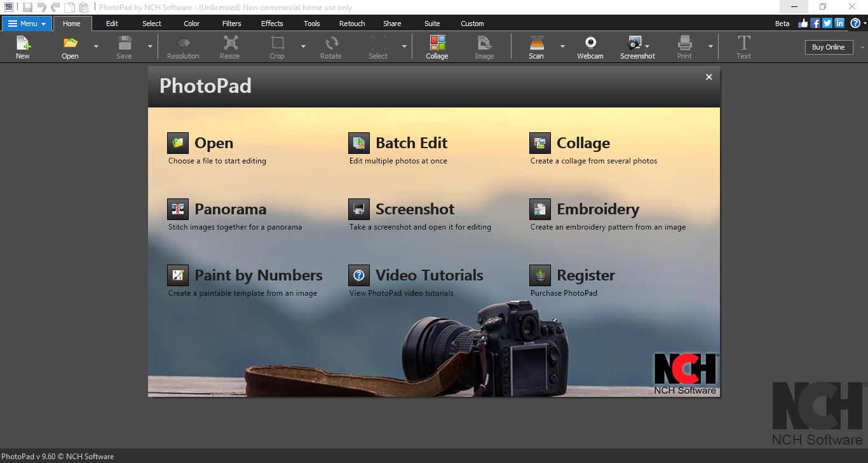Screen dimensions: 868x463
Task: Click the Screenshot toolbar icon
Action: tap(634, 43)
